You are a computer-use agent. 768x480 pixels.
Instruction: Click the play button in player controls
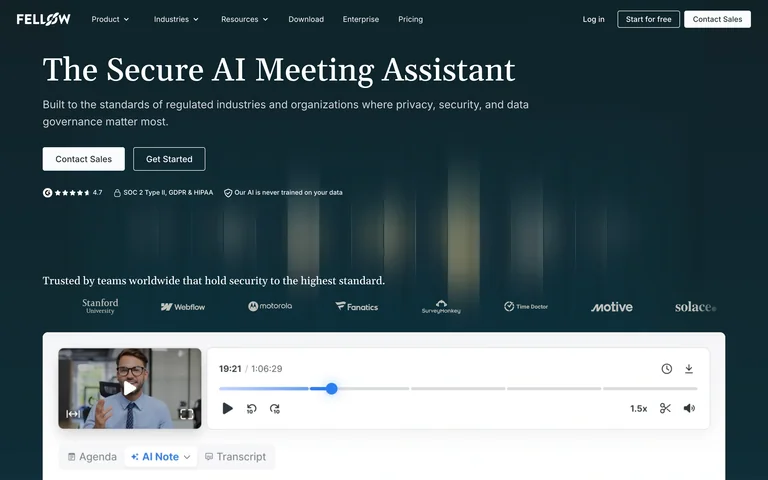228,408
